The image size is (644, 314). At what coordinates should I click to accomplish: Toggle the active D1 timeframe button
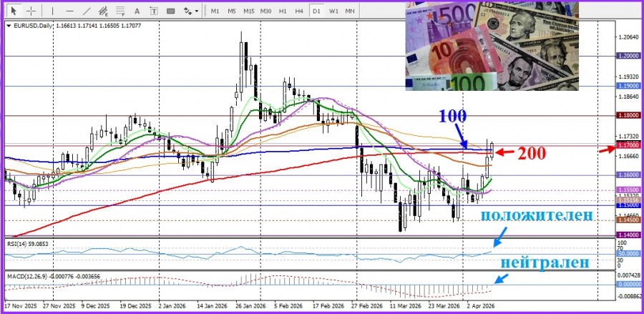click(316, 11)
